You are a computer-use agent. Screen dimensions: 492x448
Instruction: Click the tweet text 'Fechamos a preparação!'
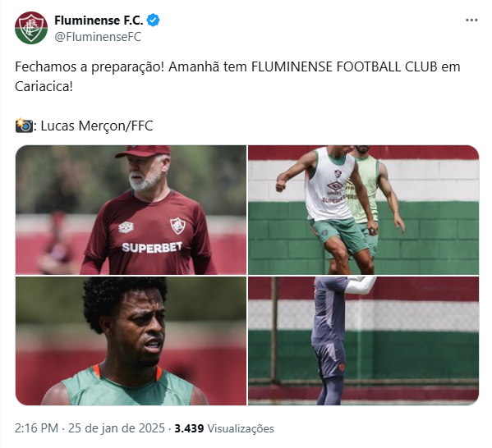[90, 67]
